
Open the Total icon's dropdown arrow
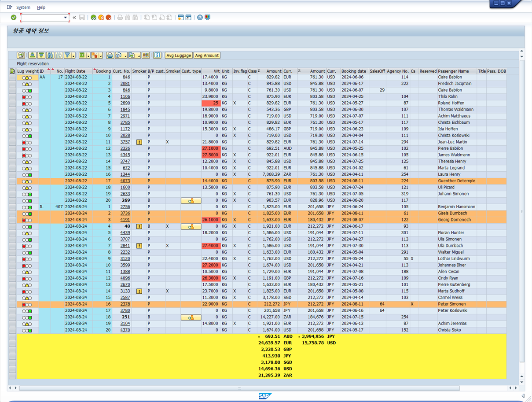[x=88, y=55]
